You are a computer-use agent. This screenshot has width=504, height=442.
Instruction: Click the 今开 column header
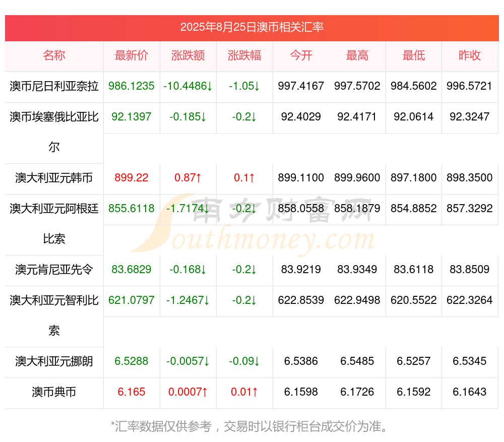301,55
